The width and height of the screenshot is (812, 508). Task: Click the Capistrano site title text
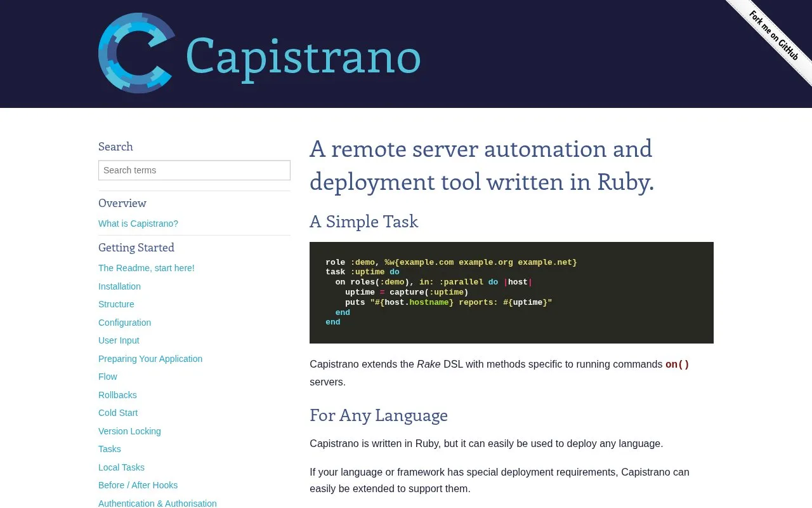[x=303, y=57]
